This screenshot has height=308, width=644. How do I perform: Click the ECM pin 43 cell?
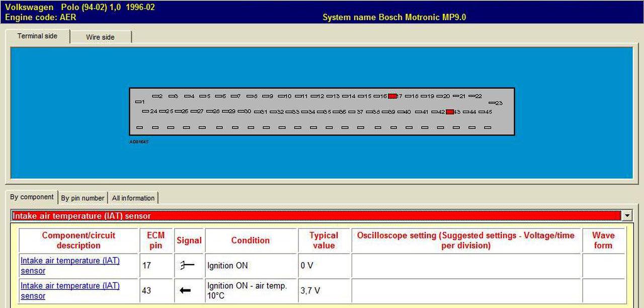pos(156,291)
